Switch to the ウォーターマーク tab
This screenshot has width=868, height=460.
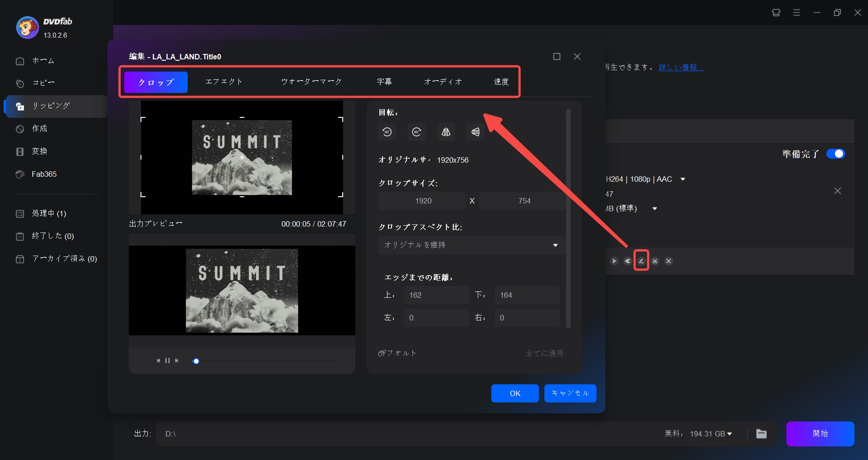click(x=311, y=82)
